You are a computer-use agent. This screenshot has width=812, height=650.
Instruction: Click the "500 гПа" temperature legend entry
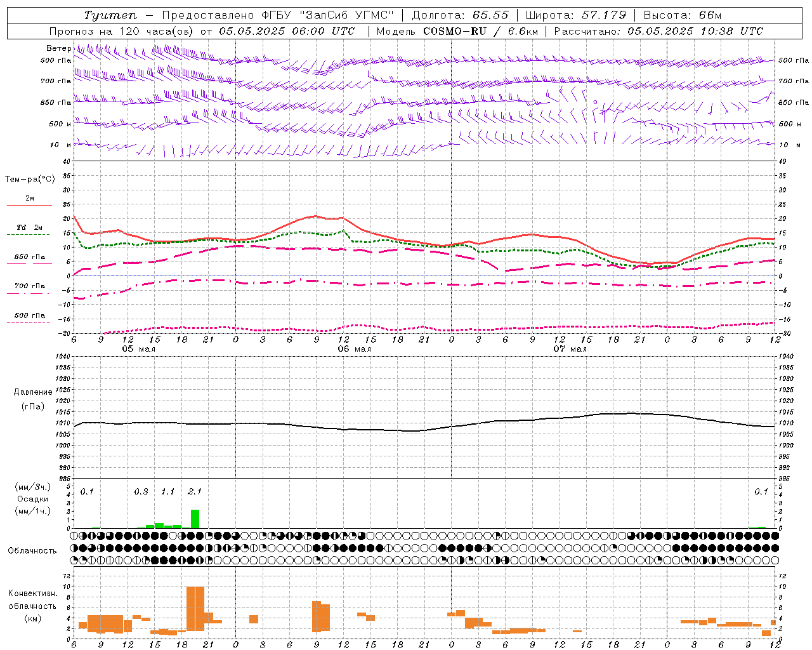tap(29, 315)
